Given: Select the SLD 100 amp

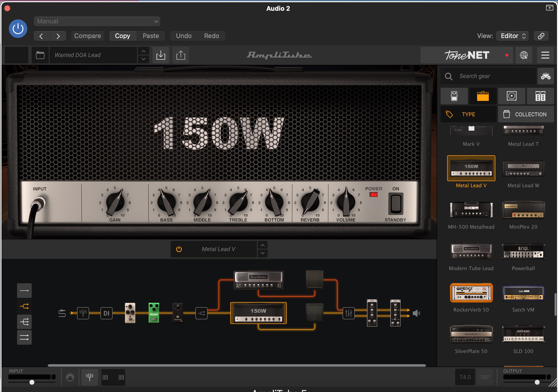Looking at the screenshot, I should (523, 340).
